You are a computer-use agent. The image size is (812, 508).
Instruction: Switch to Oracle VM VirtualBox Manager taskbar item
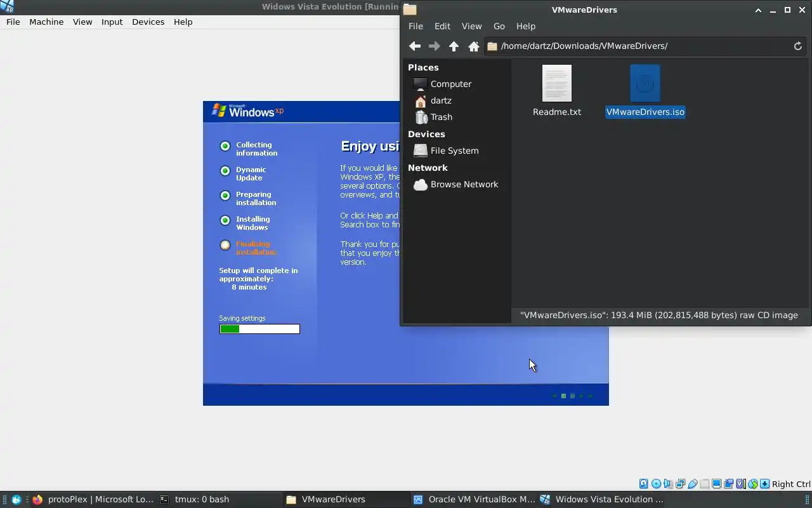(x=474, y=499)
